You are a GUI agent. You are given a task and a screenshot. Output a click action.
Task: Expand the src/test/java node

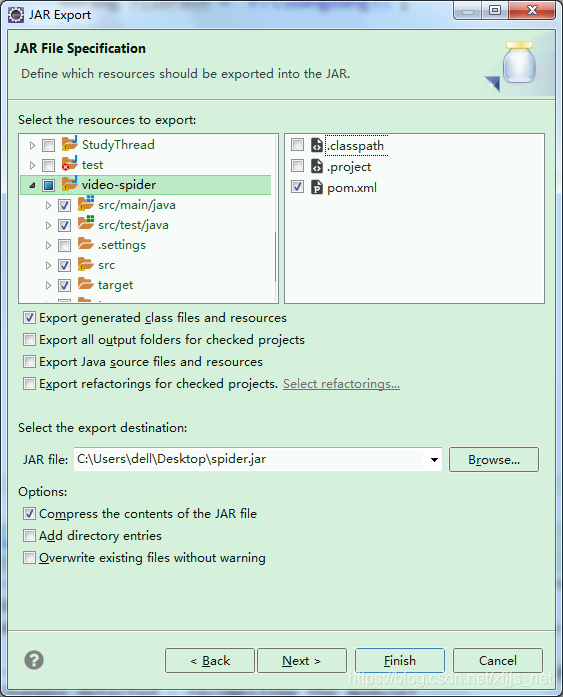[x=48, y=225]
